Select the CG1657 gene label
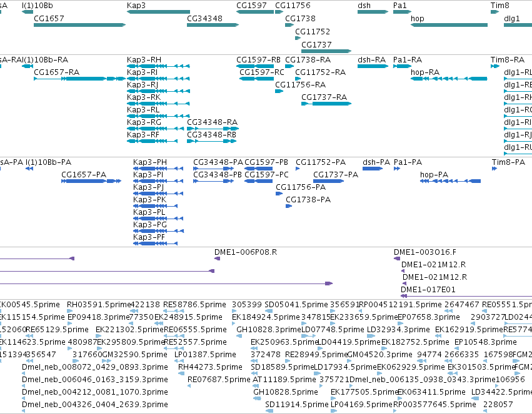Viewport: 532px width, 414px height. pos(49,19)
